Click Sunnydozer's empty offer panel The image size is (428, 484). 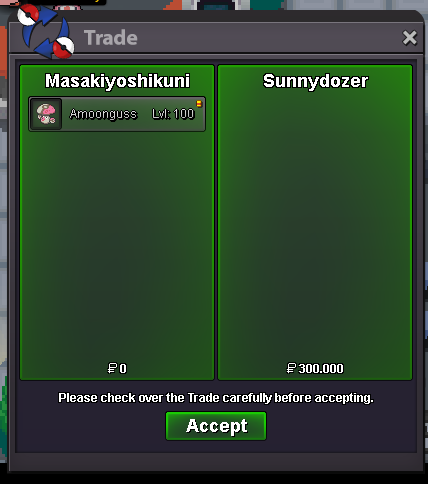click(315, 227)
